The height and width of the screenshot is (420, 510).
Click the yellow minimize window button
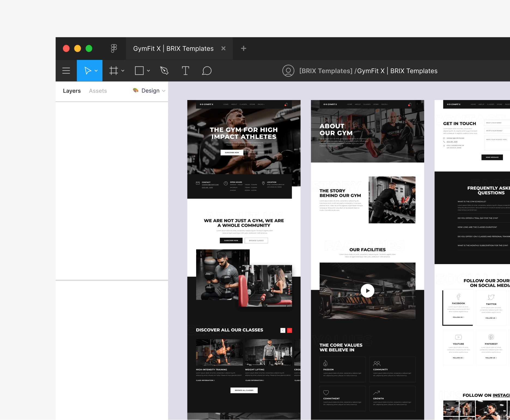coord(78,49)
